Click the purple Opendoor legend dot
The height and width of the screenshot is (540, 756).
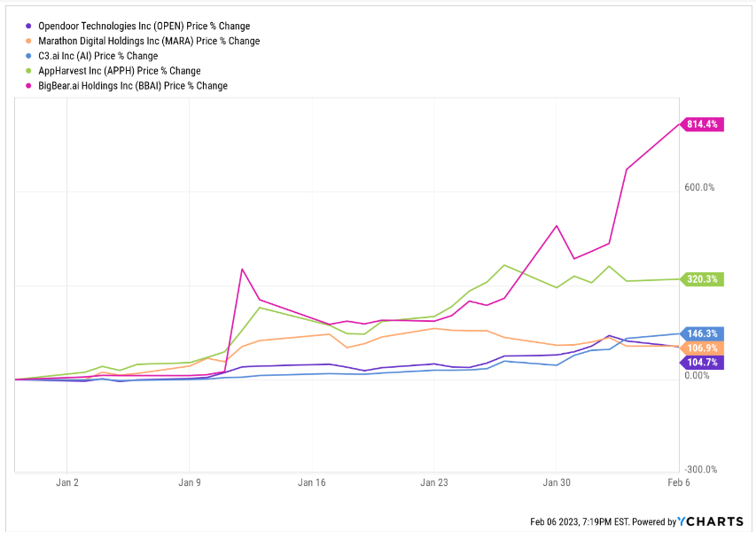coord(31,27)
